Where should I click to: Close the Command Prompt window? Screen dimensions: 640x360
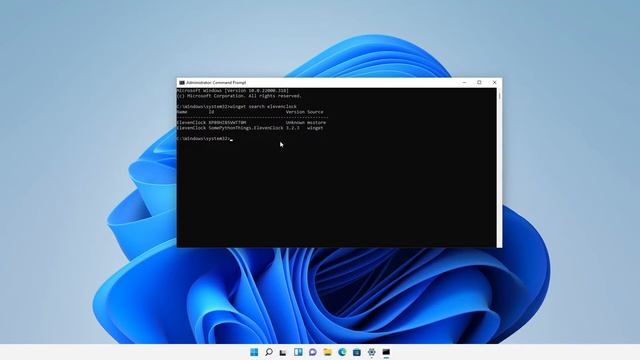[x=494, y=82]
